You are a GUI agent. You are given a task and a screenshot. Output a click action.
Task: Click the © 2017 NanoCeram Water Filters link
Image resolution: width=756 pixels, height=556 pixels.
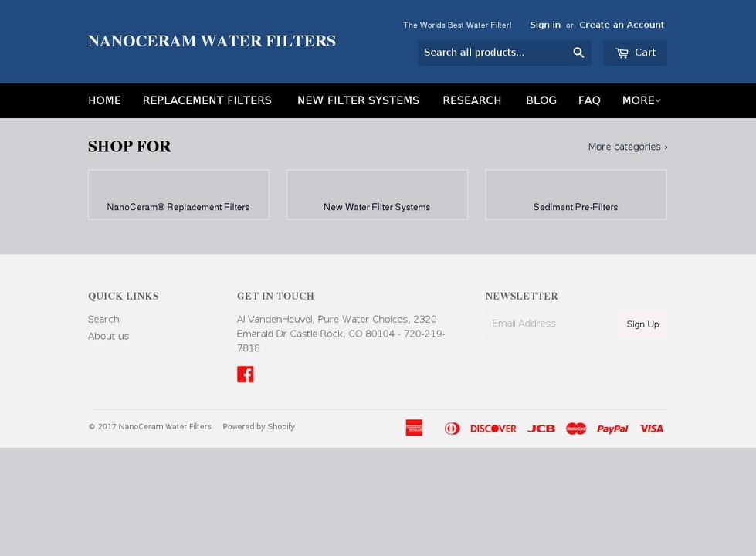(x=150, y=426)
